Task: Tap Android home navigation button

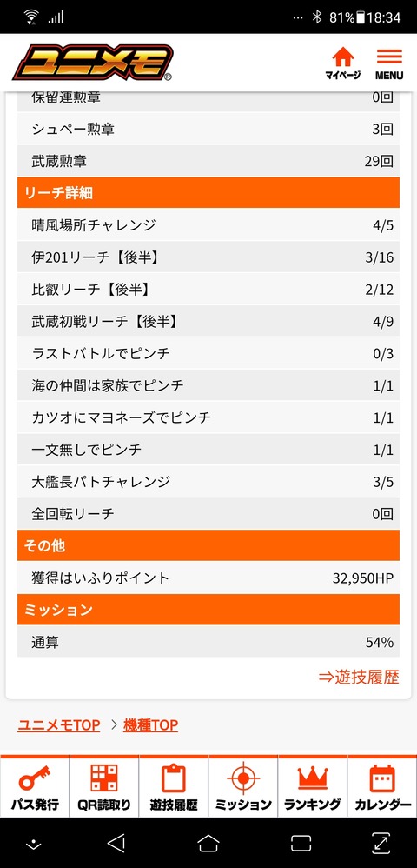Action: click(208, 843)
